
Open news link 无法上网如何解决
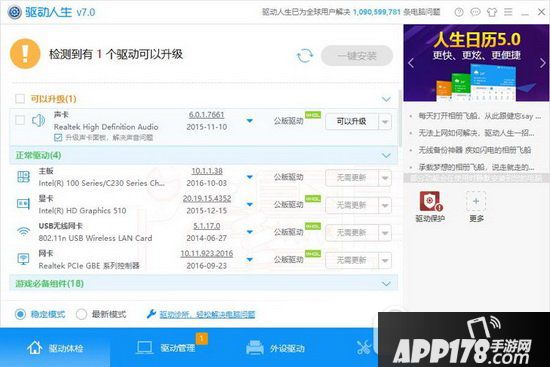[x=476, y=133]
